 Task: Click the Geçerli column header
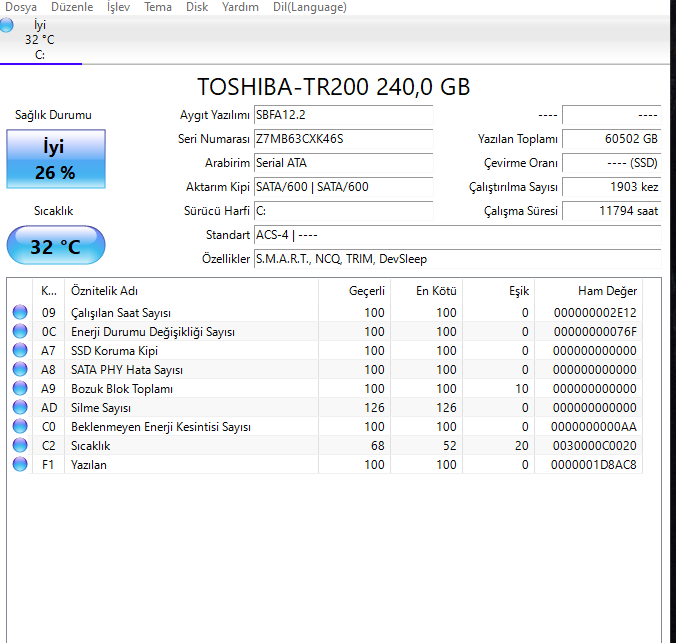click(355, 291)
